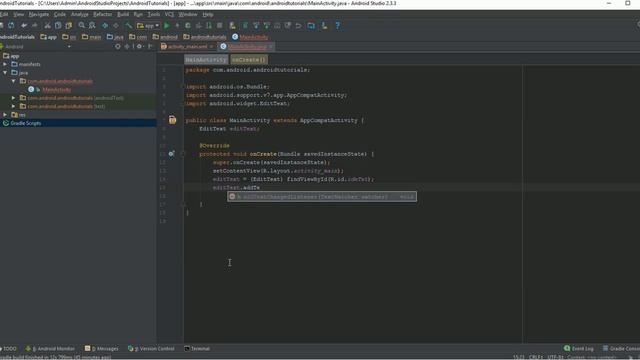Open the Build menu

point(123,14)
